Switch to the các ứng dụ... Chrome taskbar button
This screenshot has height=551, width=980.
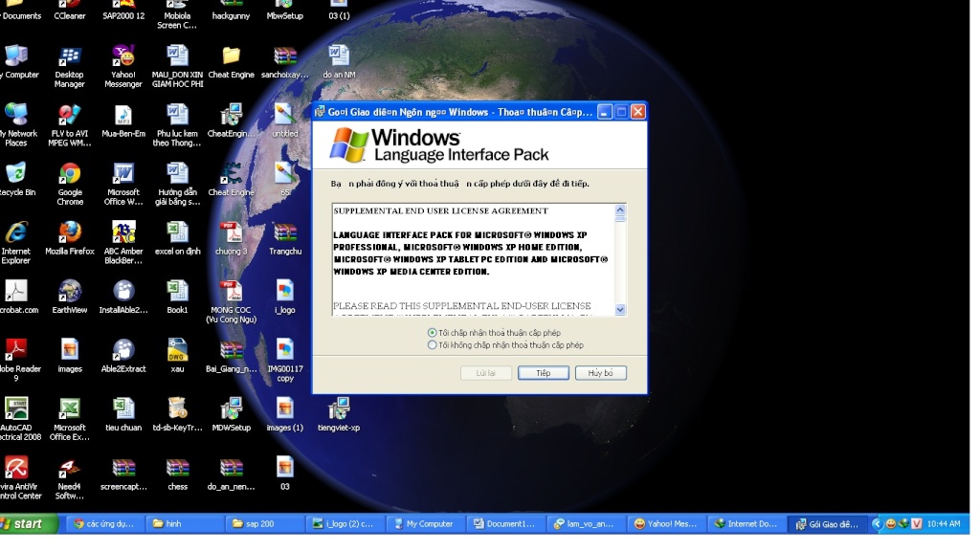pos(103,523)
